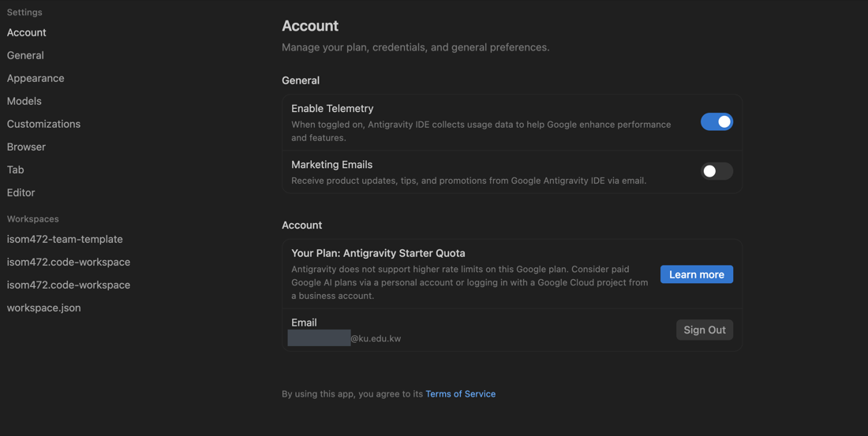Open the General settings section

[25, 55]
